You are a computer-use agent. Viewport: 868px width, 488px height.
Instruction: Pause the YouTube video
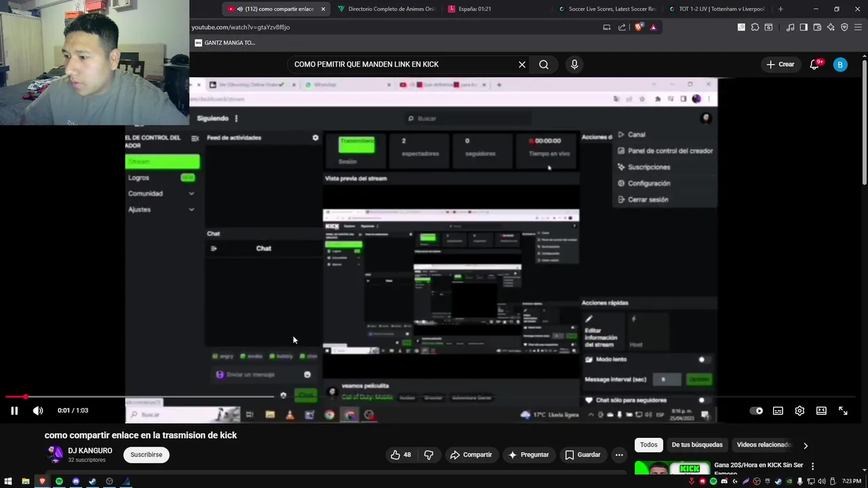click(14, 411)
